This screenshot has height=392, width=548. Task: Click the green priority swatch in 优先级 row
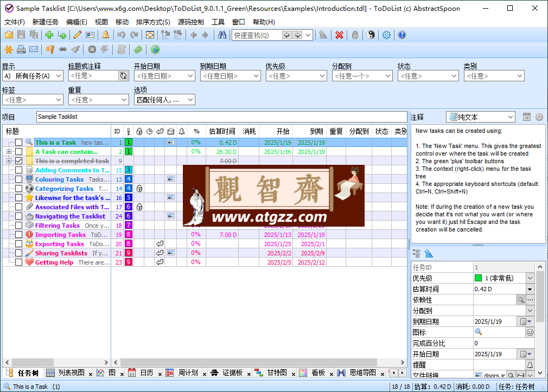(478, 278)
